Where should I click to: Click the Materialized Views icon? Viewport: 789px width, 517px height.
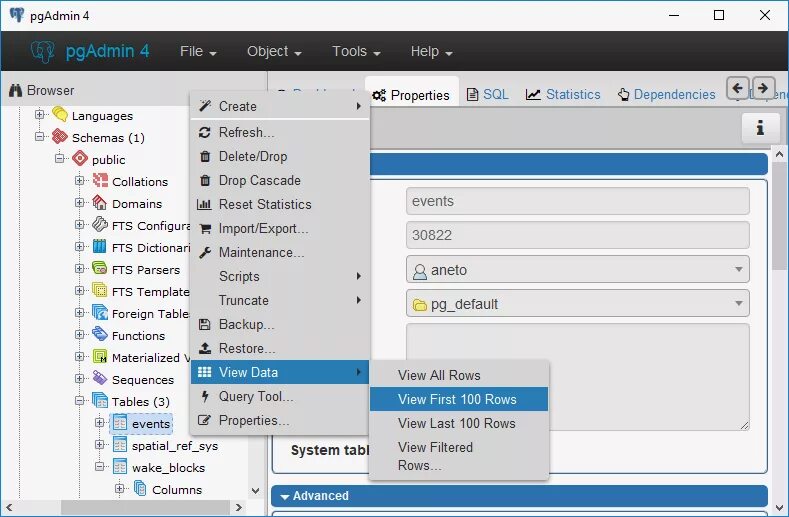click(100, 356)
